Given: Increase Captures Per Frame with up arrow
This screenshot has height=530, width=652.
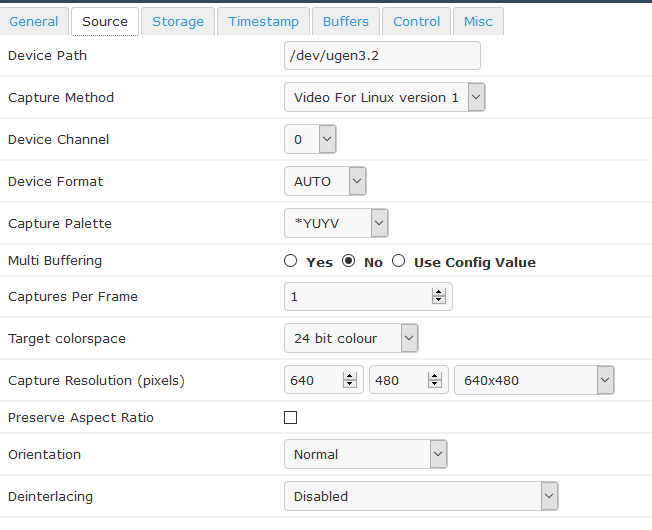Looking at the screenshot, I should tap(439, 292).
